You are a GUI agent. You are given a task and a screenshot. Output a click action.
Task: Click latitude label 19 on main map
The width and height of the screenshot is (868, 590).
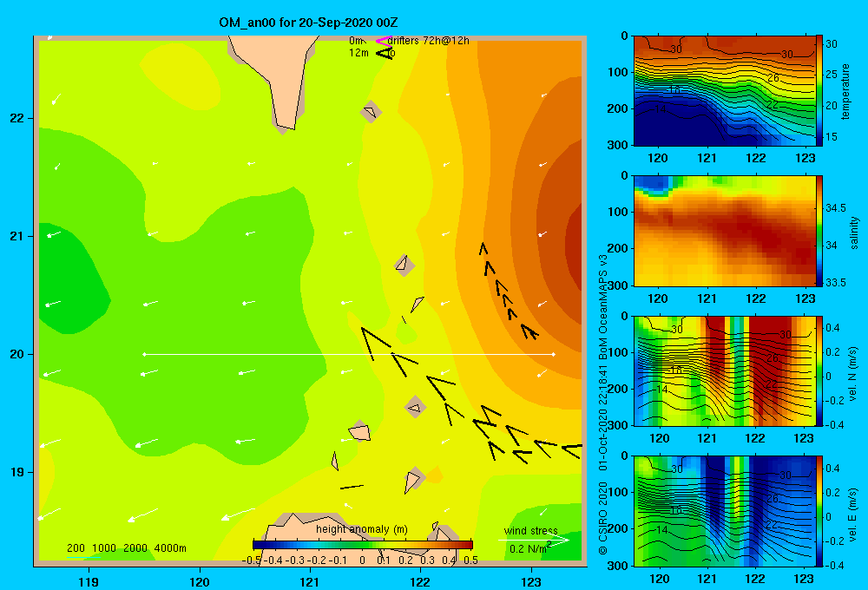(x=17, y=472)
